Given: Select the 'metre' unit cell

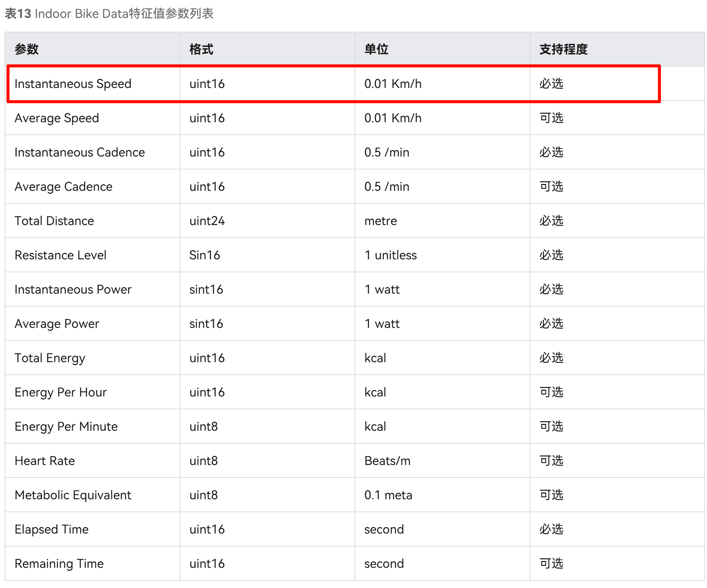Looking at the screenshot, I should coord(380,221).
